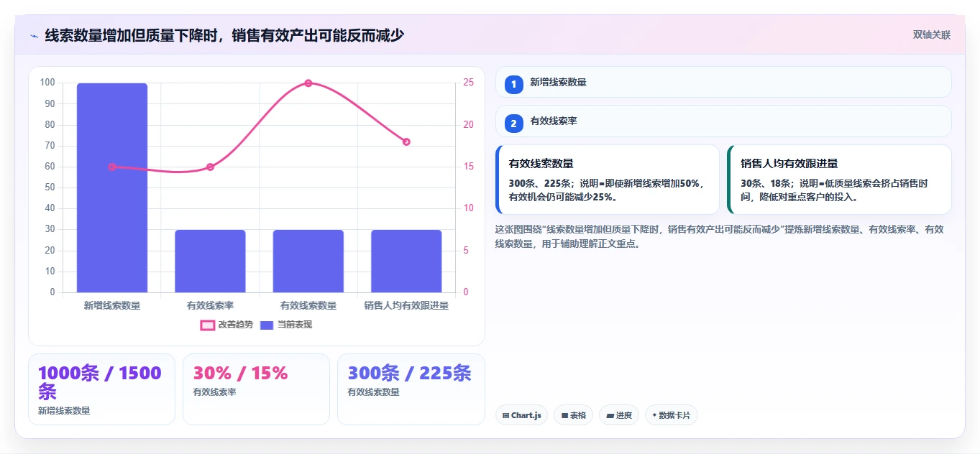Click the 表格 tag
This screenshot has width=980, height=454.
pyautogui.click(x=573, y=415)
